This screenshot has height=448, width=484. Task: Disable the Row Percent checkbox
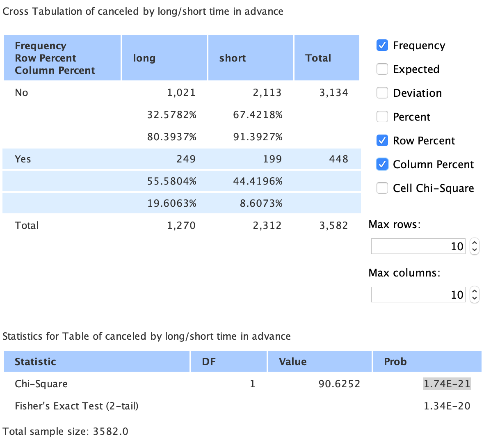382,141
